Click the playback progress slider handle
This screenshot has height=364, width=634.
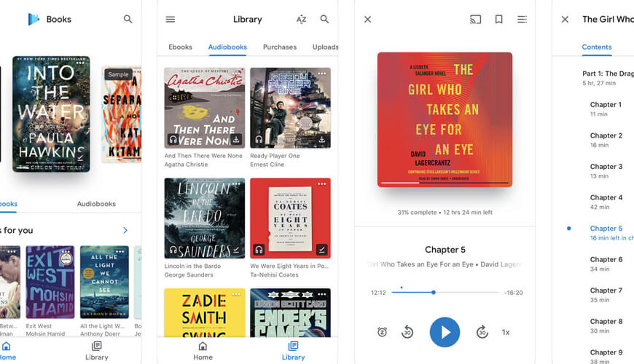pos(434,292)
